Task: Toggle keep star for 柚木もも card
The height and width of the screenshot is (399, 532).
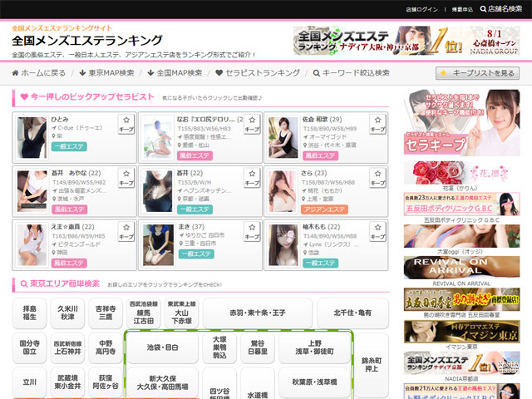Action: [377, 231]
